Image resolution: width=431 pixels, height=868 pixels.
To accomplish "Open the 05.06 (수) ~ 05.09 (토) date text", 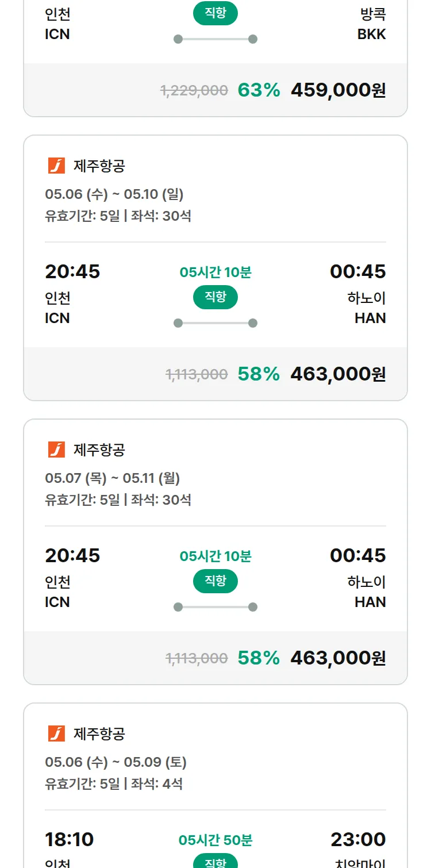I will [x=116, y=762].
